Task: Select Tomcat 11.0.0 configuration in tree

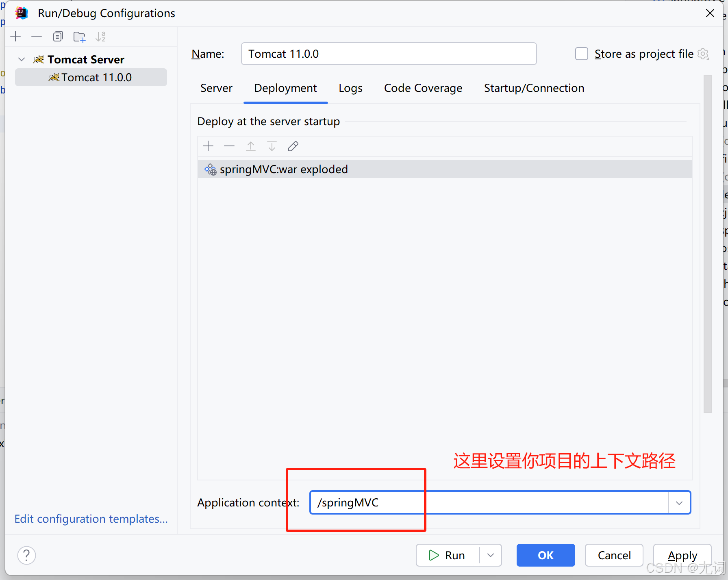Action: click(x=91, y=77)
